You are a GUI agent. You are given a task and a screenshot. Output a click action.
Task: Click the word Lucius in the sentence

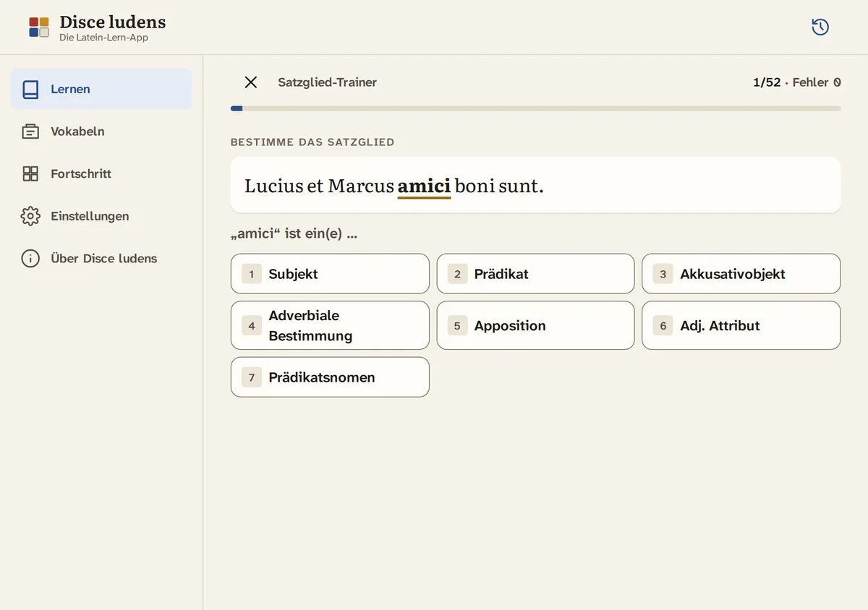click(x=274, y=186)
